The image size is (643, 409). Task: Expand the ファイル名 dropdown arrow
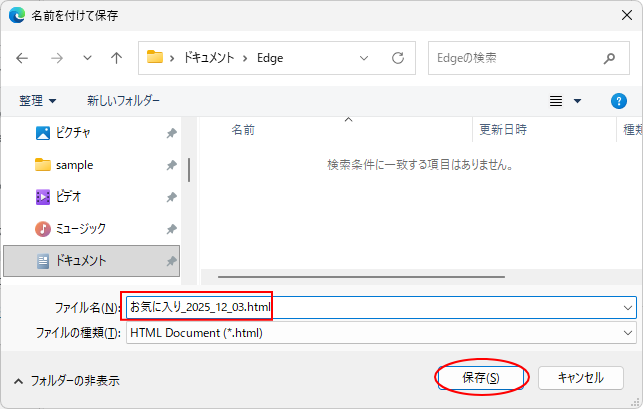pyautogui.click(x=628, y=308)
